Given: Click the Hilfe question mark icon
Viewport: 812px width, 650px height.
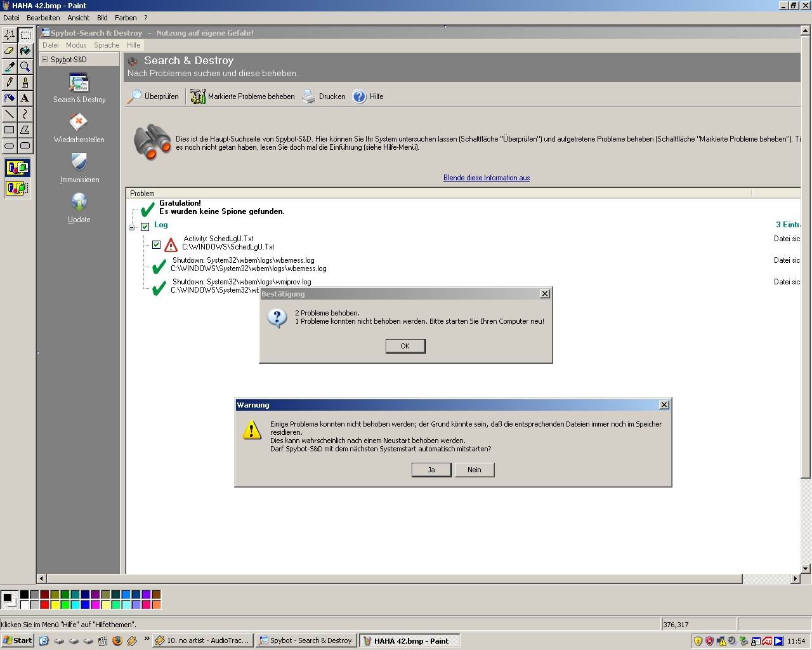Looking at the screenshot, I should tap(359, 96).
